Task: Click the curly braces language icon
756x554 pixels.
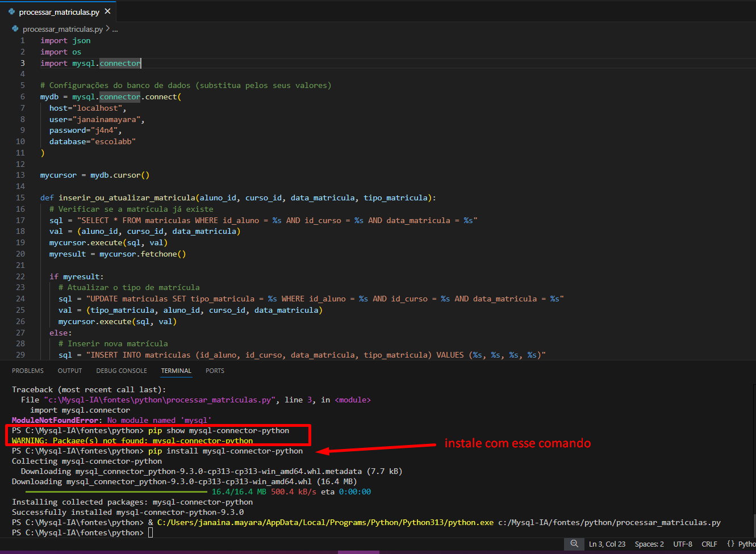Action: tap(730, 544)
